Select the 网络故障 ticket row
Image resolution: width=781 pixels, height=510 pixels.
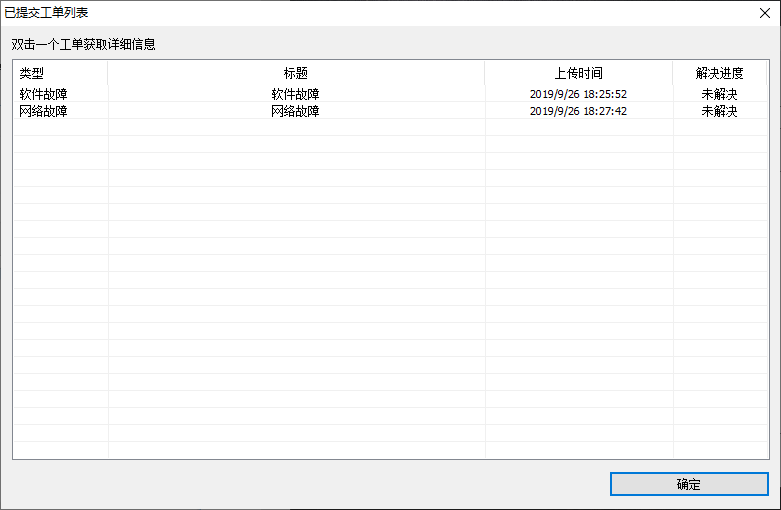390,111
